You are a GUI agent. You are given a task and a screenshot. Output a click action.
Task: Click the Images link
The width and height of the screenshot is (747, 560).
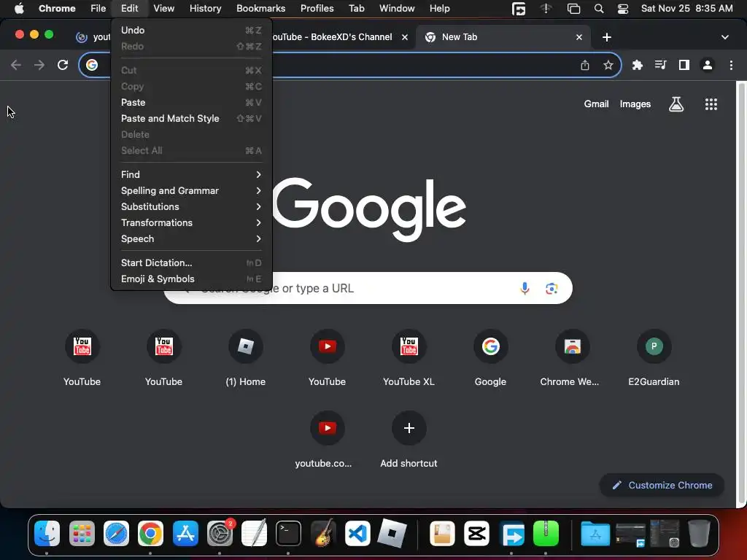(635, 104)
